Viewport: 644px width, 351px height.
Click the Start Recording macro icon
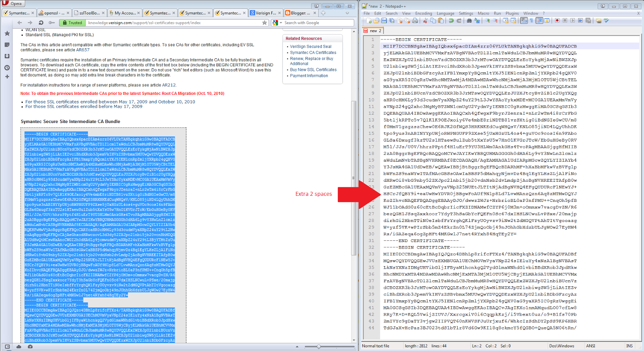[x=557, y=21]
